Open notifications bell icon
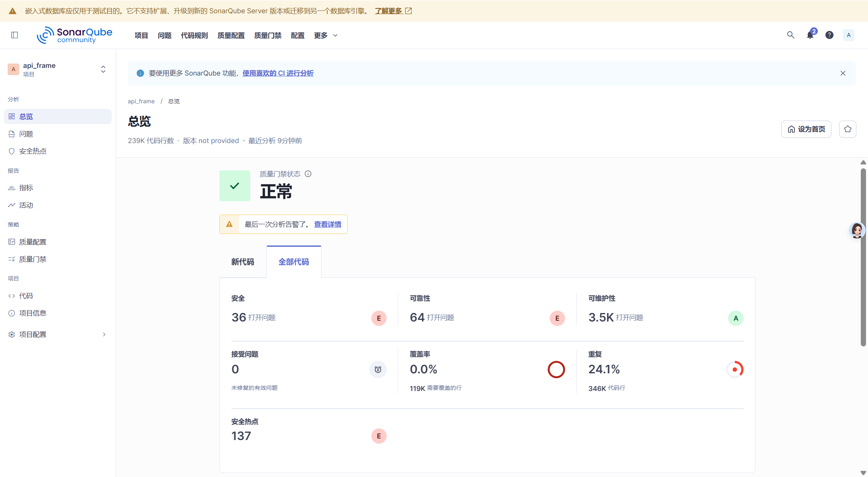868x477 pixels. coord(810,35)
